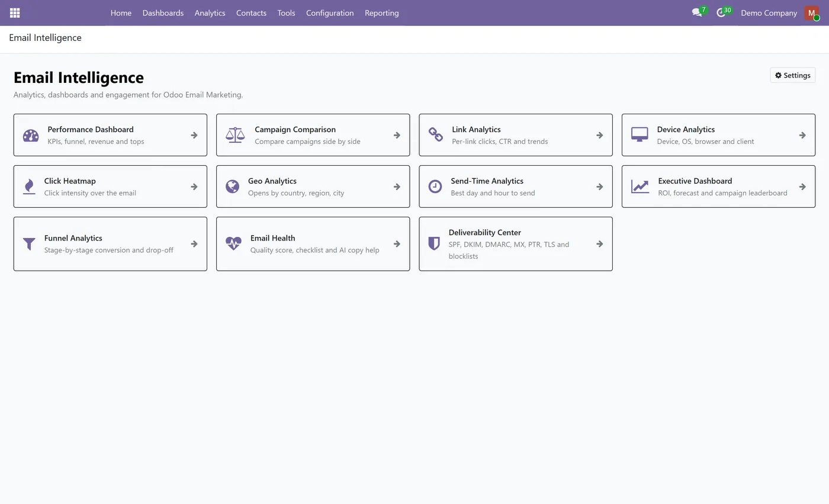Click the arrow on Link Analytics card
Viewport: 829px width, 504px height.
(x=600, y=135)
